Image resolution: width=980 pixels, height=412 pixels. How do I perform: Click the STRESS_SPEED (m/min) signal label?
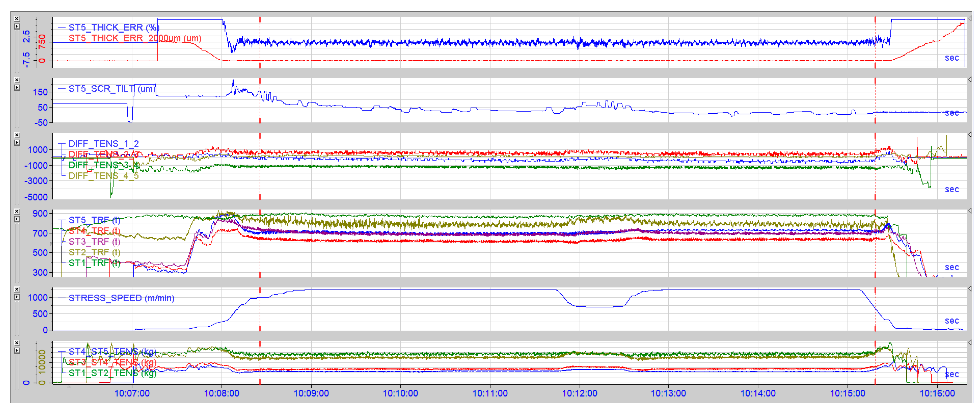[121, 298]
